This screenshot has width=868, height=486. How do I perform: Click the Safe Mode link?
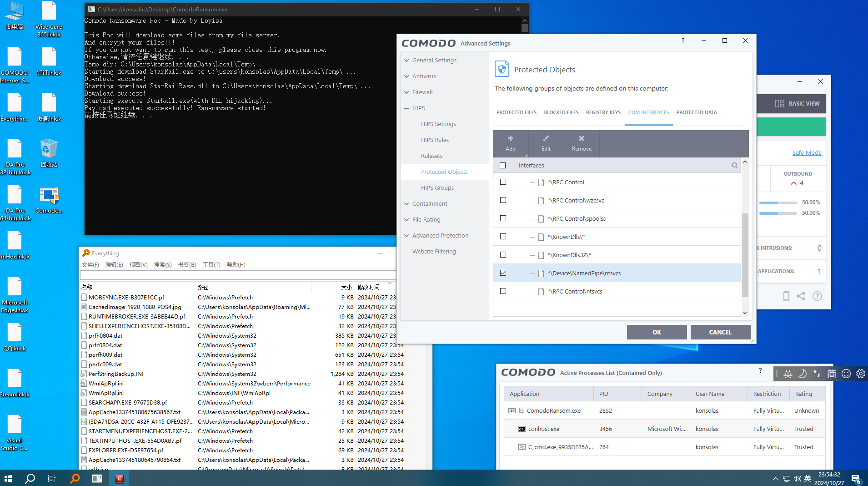click(x=807, y=153)
